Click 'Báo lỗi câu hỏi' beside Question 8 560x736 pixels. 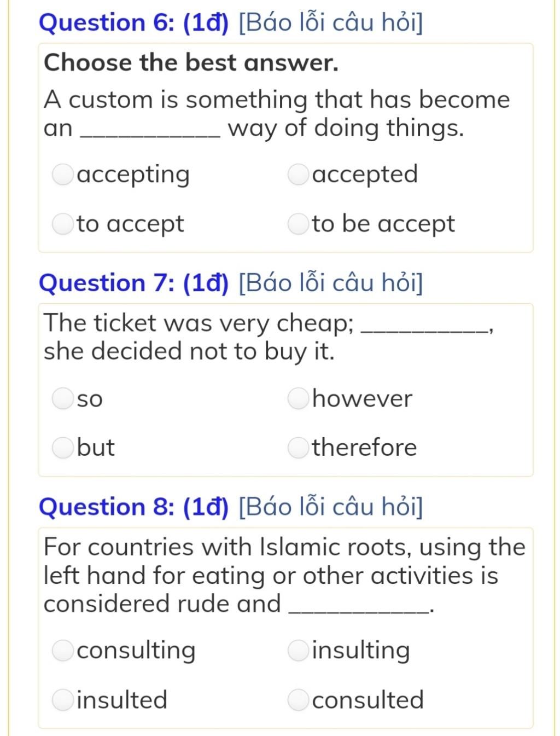pyautogui.click(x=331, y=507)
